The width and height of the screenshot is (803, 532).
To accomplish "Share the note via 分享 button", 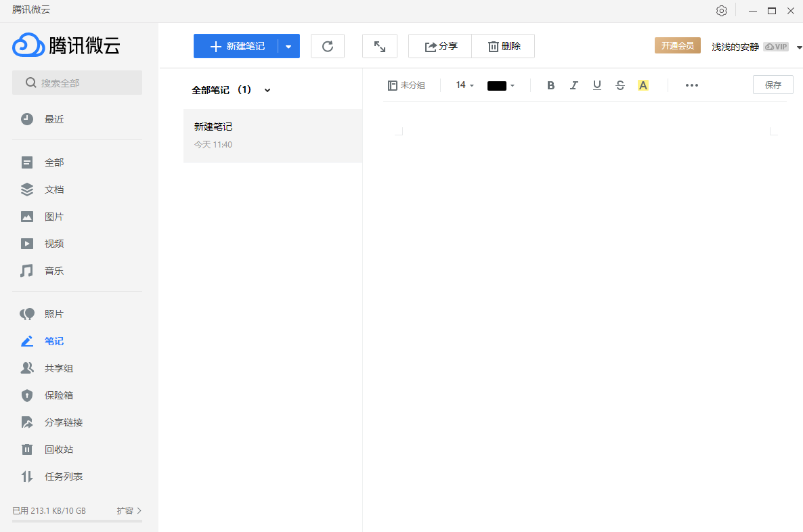I will pos(440,46).
